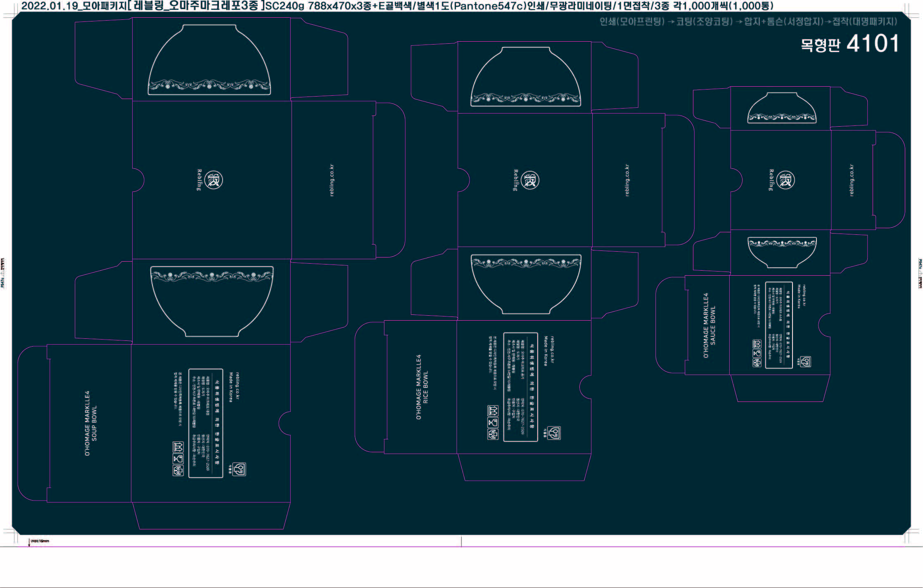The height and width of the screenshot is (588, 923).
Task: Click the fragile glass icon on soup bowl box
Action: coord(178,459)
